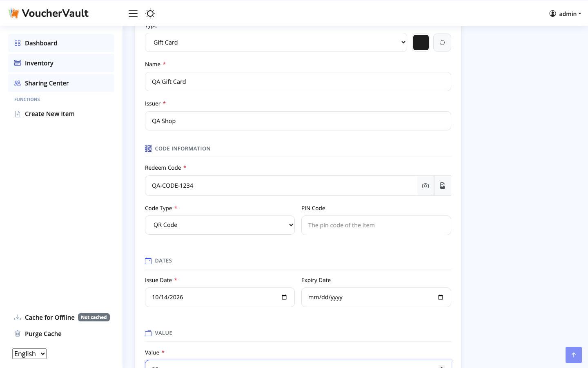The width and height of the screenshot is (588, 368).
Task: Open the English language selector
Action: pyautogui.click(x=29, y=354)
